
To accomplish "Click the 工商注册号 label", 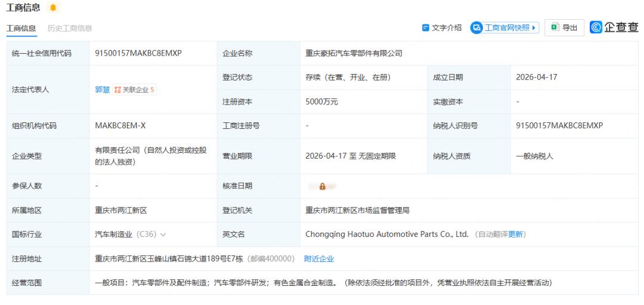I will (241, 126).
